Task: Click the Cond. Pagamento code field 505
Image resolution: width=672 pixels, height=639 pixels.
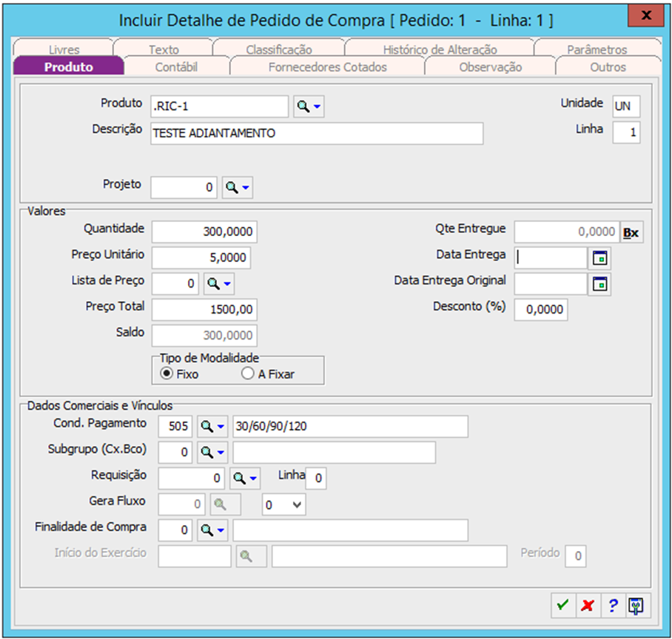Action: tap(175, 427)
